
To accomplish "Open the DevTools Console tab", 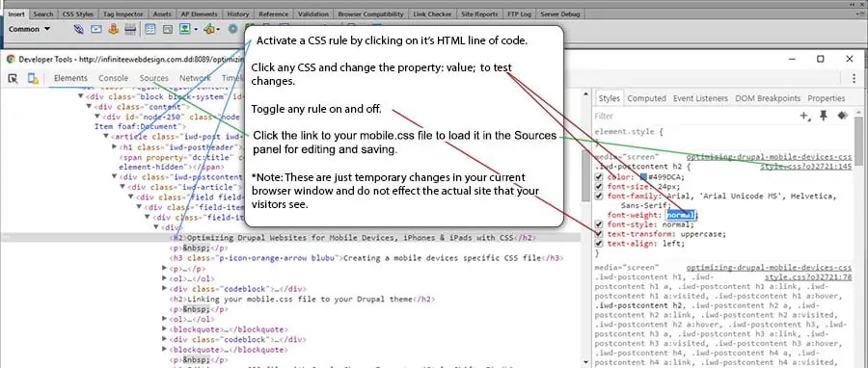I will tap(113, 78).
